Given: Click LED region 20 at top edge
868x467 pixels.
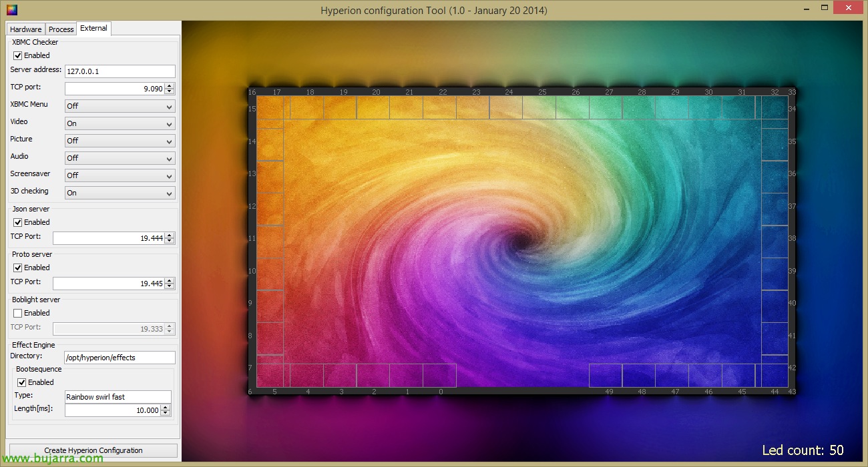Looking at the screenshot, I should pyautogui.click(x=373, y=107).
